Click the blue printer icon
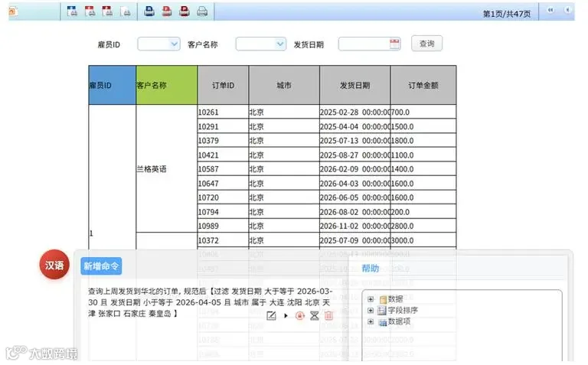Screen dimensions: 588x365 point(149,11)
